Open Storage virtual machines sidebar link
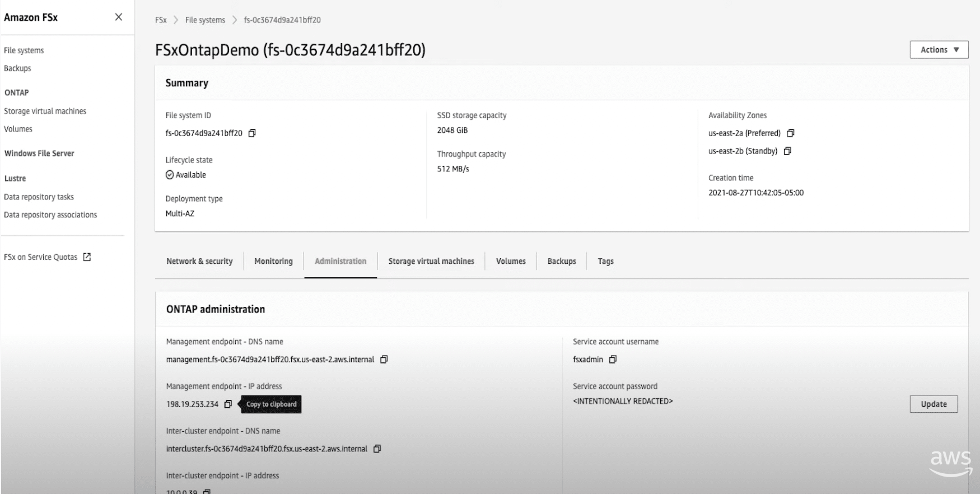 click(45, 111)
